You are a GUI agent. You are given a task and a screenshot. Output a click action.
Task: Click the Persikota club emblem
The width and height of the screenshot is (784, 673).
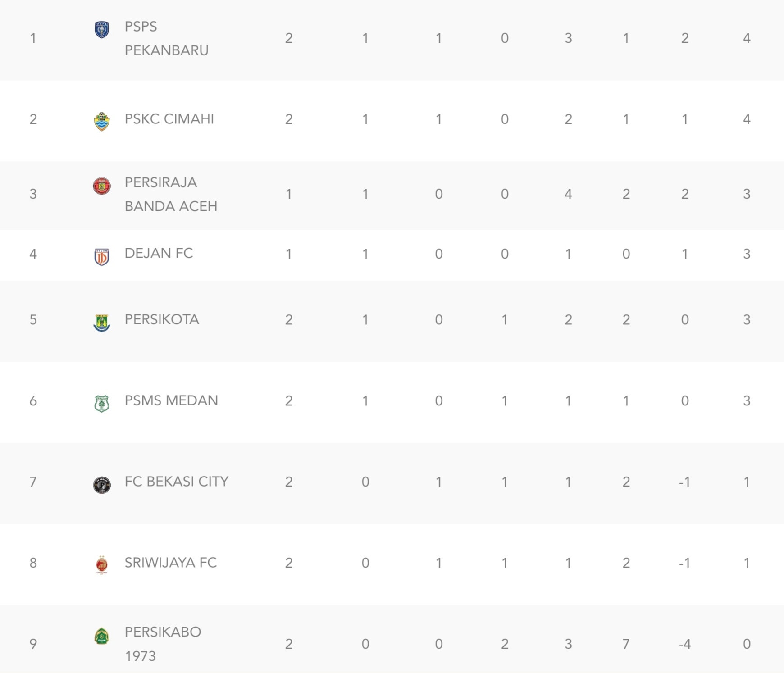[x=102, y=323]
